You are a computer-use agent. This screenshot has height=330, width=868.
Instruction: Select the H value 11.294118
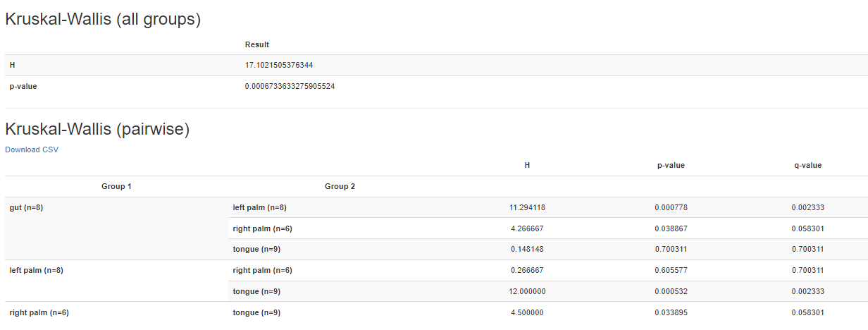(527, 207)
